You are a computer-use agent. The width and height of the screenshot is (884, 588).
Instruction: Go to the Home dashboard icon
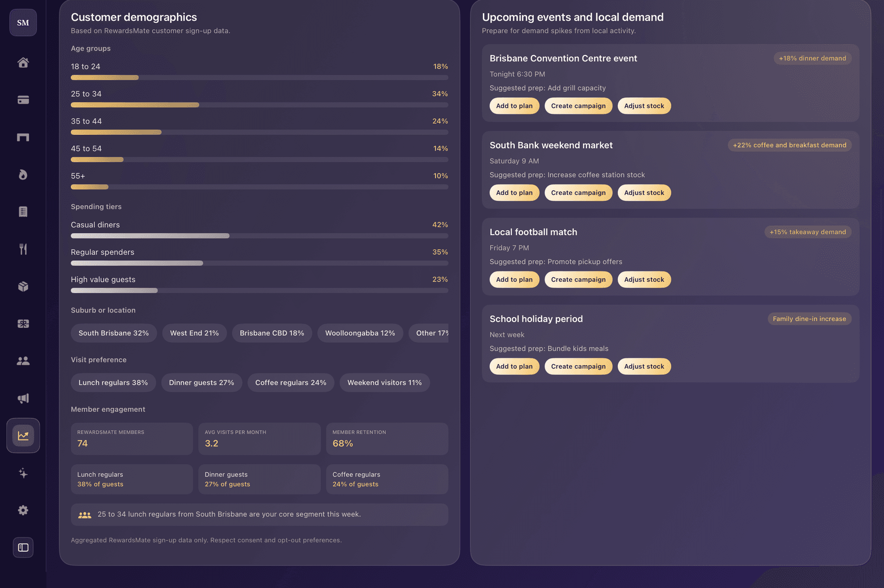pyautogui.click(x=23, y=63)
